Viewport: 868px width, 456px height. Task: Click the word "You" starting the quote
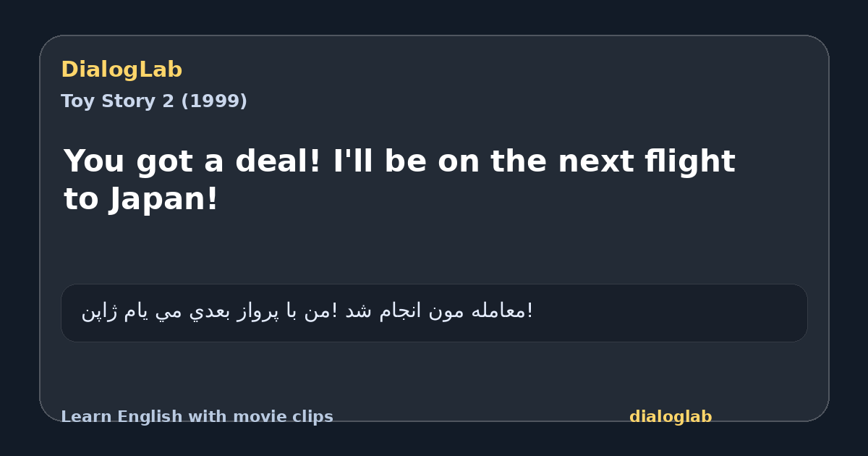93,161
